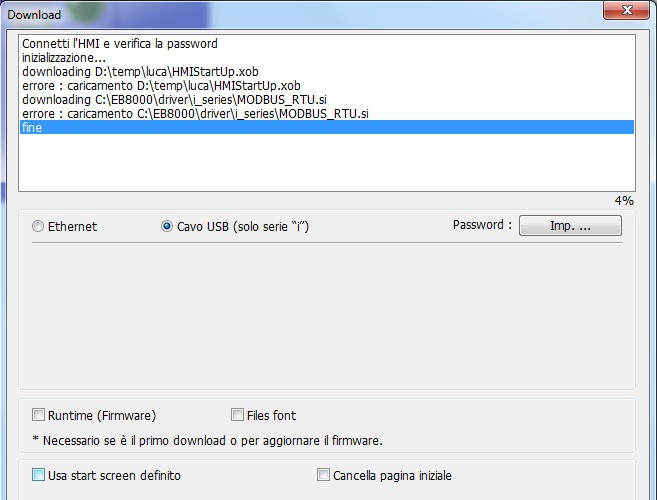Viewport: 657px width, 500px height.
Task: Click the 'Necessario se è il primo download' note
Action: (207, 440)
